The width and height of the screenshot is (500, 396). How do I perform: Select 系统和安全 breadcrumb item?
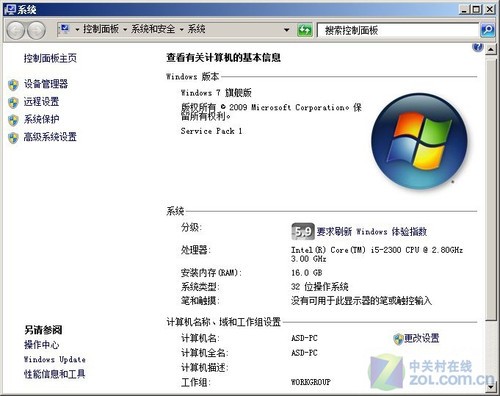click(x=153, y=29)
